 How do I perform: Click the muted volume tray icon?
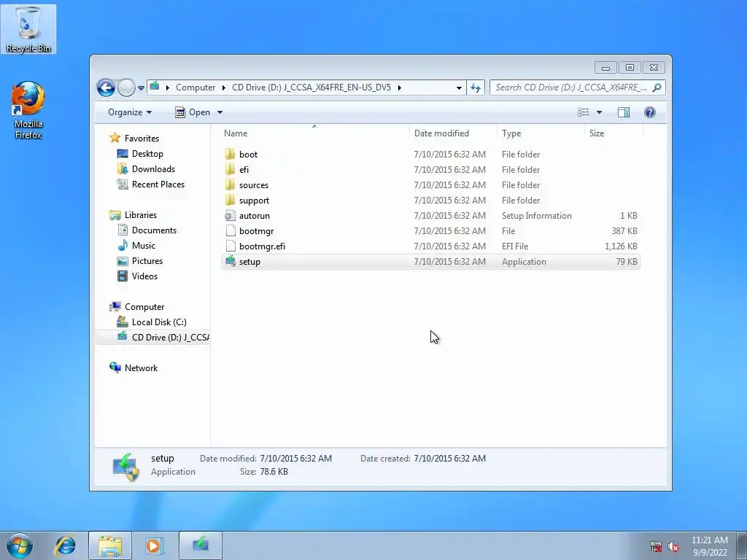pos(673,547)
